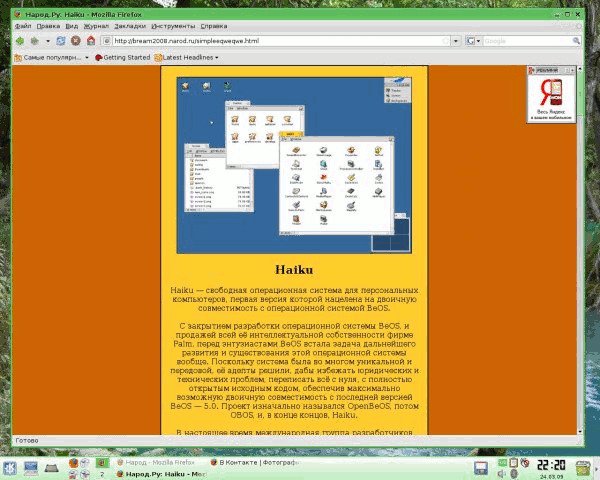The width and height of the screenshot is (600, 480).
Task: Stop loading the page
Action: [x=76, y=41]
